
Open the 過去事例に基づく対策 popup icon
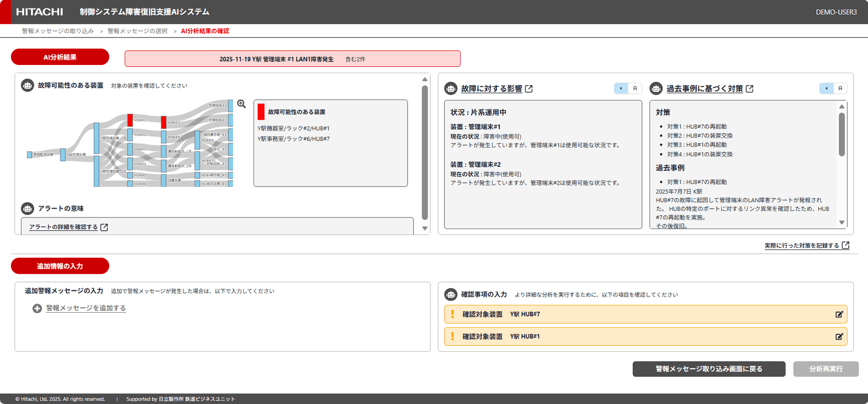pyautogui.click(x=750, y=89)
